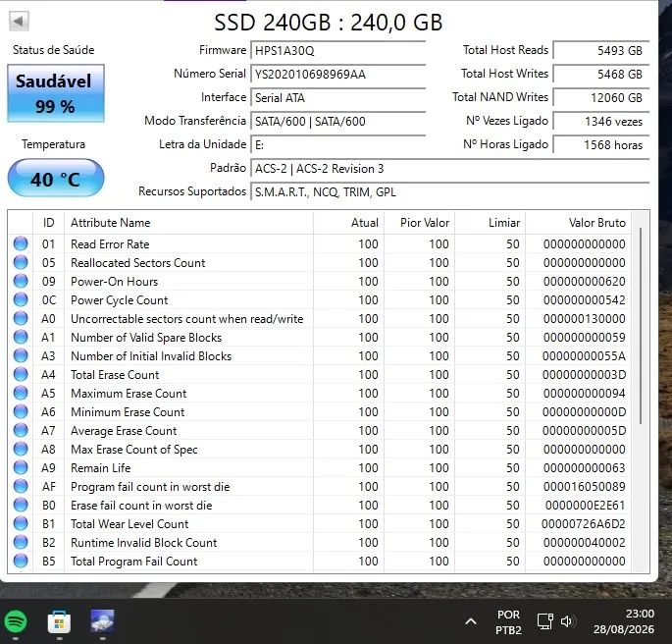The width and height of the screenshot is (672, 644).
Task: Select the Read Error Rate attribute name
Action: (x=110, y=244)
